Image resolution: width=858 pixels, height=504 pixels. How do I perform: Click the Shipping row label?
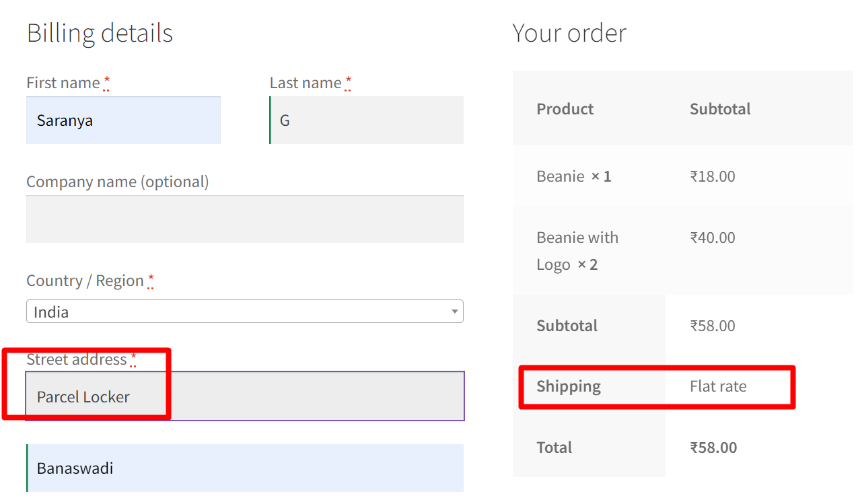[x=569, y=386]
